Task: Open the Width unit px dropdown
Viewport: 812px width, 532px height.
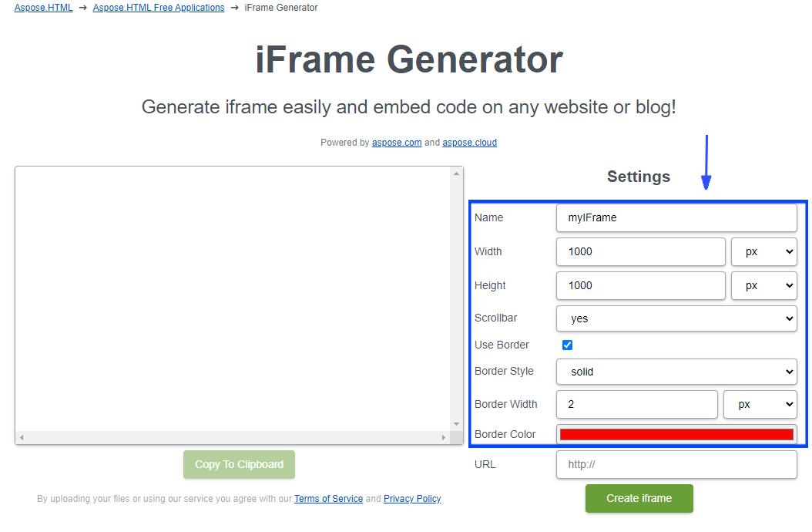Action: tap(763, 252)
